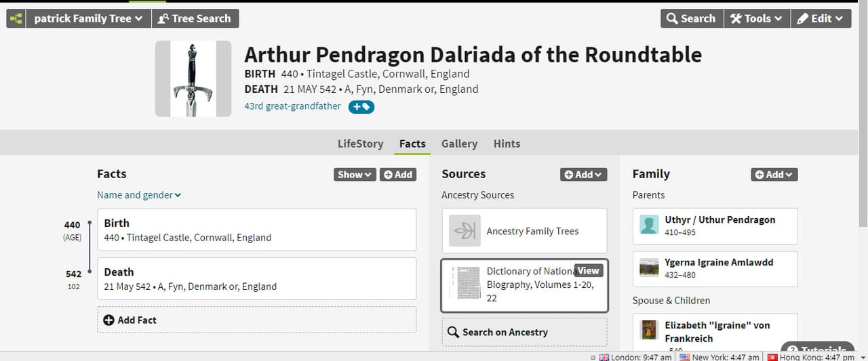Image resolution: width=868 pixels, height=361 pixels.
Task: Expand Name and gender section
Action: [139, 195]
